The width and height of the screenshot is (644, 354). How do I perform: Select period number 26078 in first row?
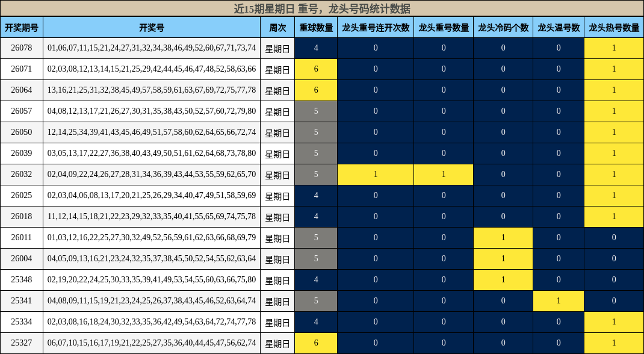22,48
